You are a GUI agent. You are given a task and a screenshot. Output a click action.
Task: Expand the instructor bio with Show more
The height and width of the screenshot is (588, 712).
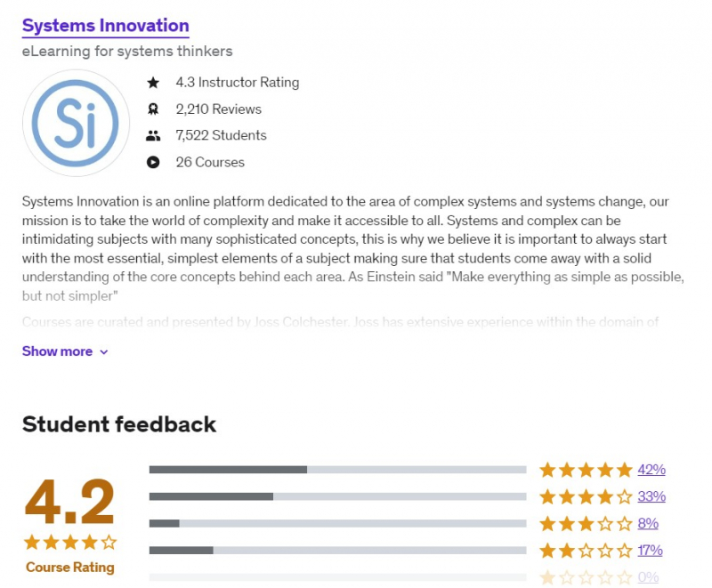[57, 351]
